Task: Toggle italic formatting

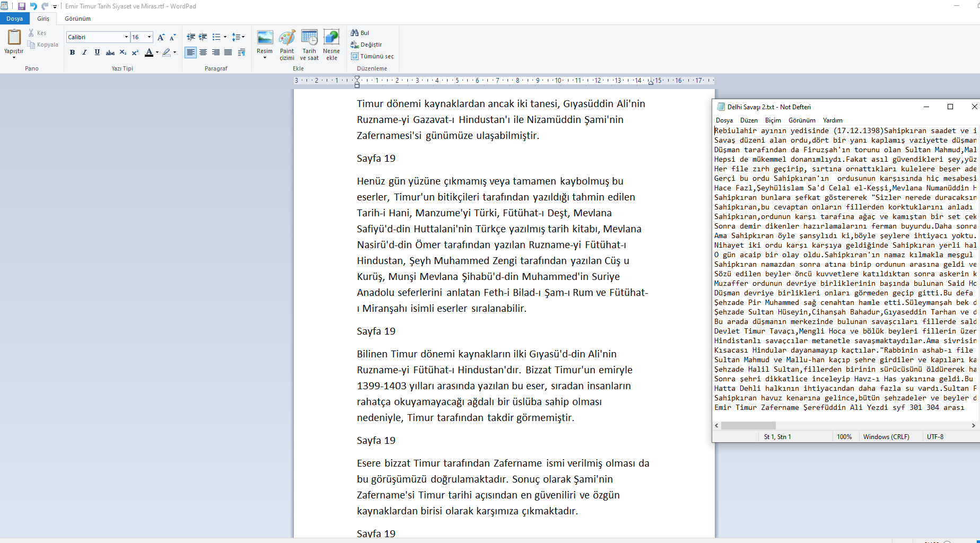Action: click(84, 52)
